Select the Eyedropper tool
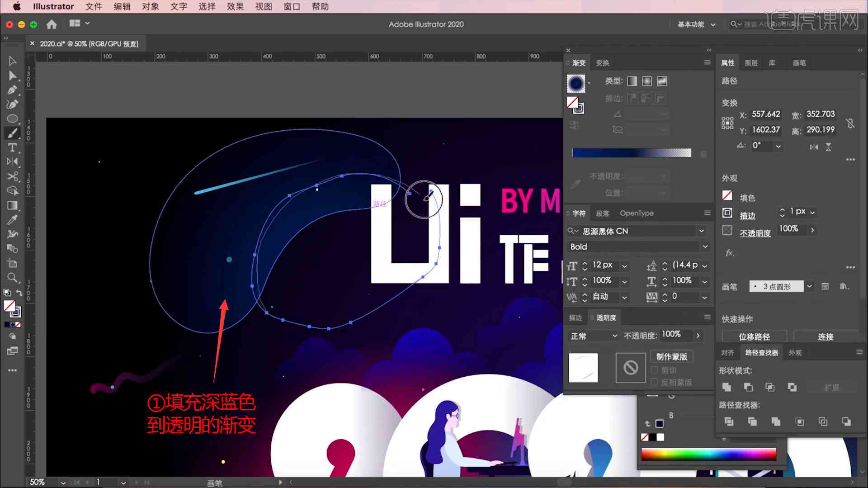The height and width of the screenshot is (488, 868). tap(12, 220)
